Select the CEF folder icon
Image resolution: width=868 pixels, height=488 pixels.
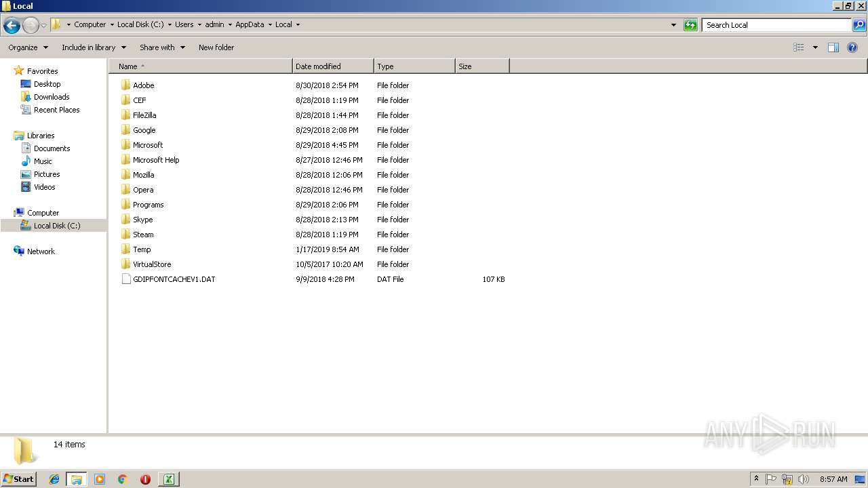point(125,100)
